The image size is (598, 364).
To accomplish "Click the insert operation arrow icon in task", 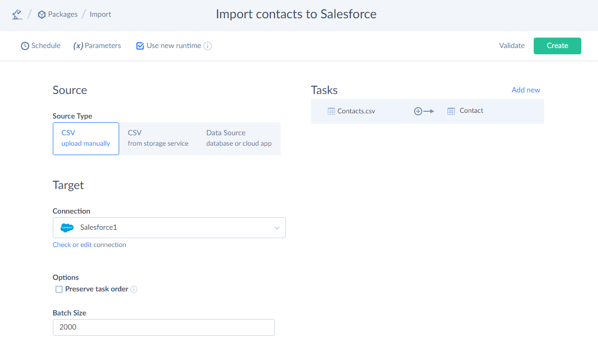I will coord(424,111).
